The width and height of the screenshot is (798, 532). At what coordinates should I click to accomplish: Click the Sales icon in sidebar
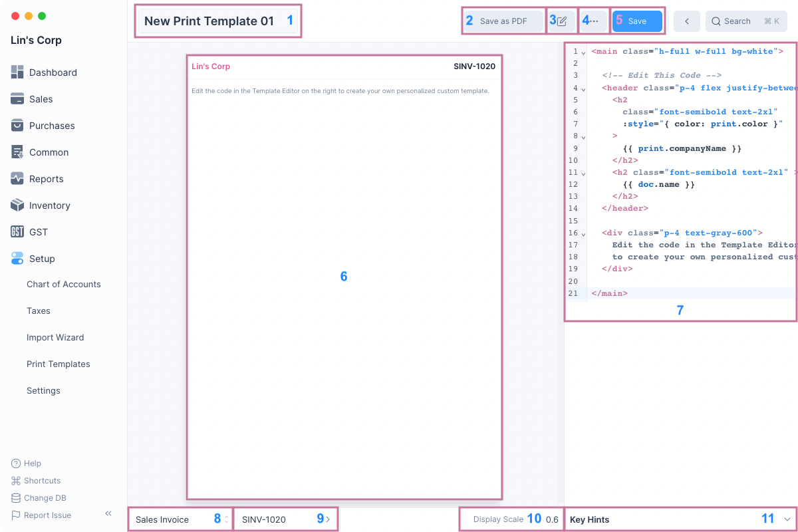17,99
